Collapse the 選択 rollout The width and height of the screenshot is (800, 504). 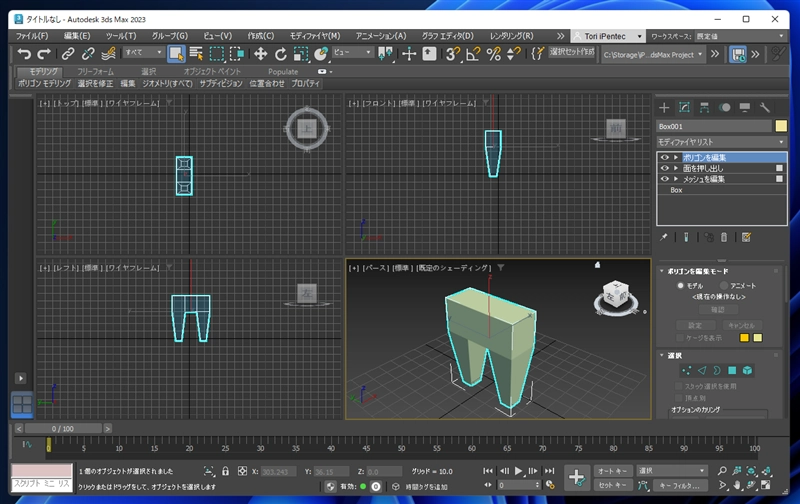pyautogui.click(x=662, y=355)
